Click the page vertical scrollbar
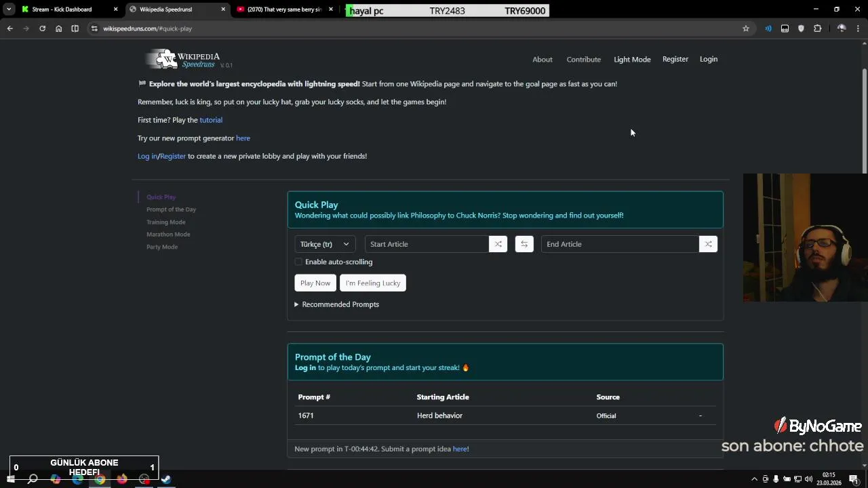The height and width of the screenshot is (488, 868). click(x=864, y=122)
